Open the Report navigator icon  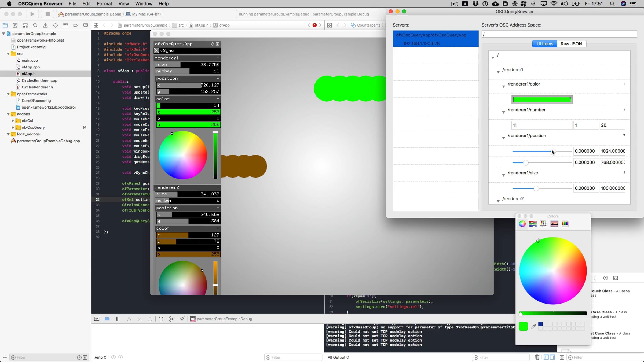coord(86,25)
